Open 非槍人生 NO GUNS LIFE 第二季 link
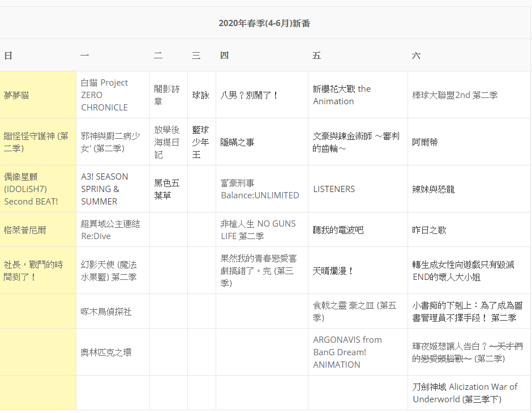This screenshot has height=413, width=532. (258, 230)
